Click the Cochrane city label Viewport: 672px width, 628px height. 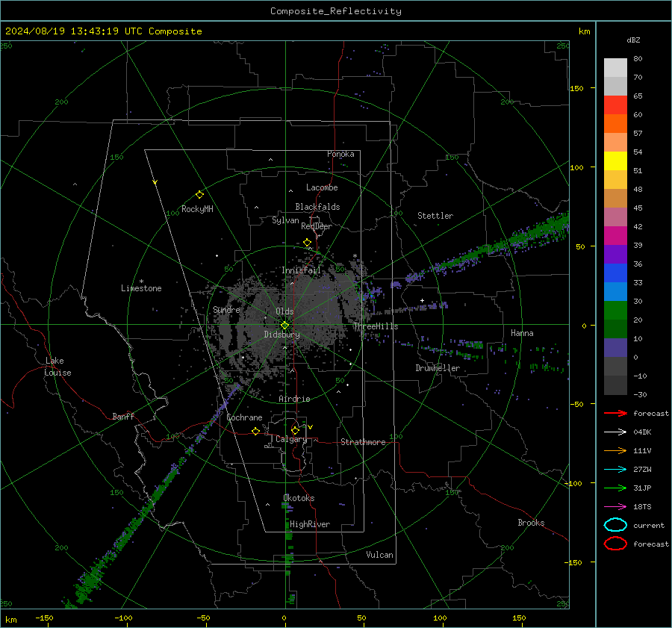point(244,417)
